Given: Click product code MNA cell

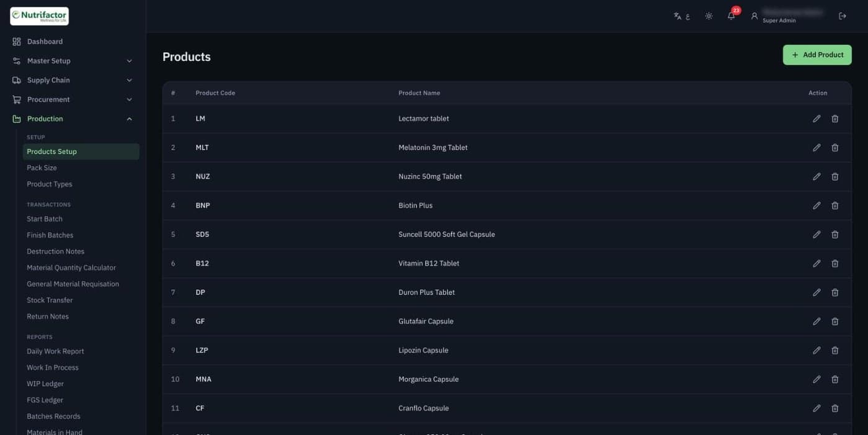Looking at the screenshot, I should click(x=203, y=379).
